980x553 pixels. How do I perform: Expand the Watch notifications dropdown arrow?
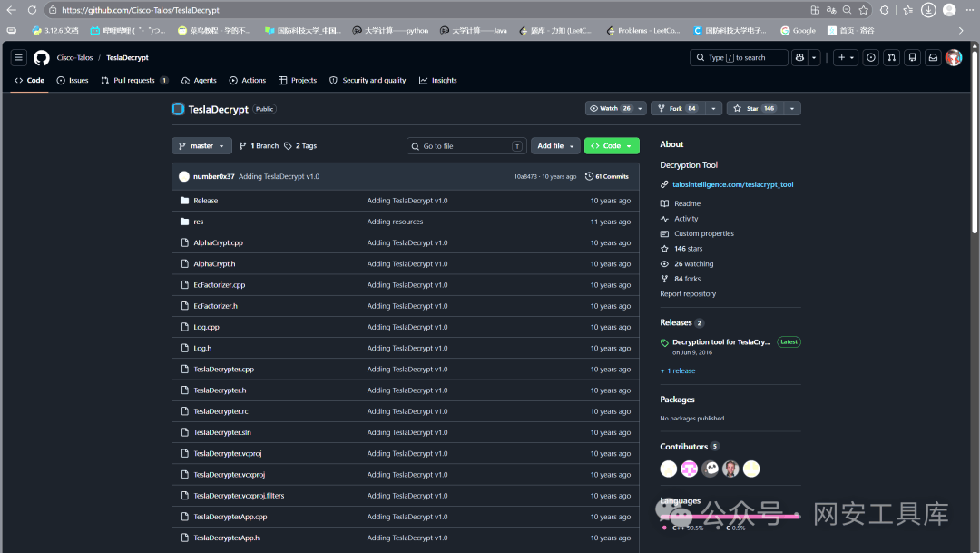pyautogui.click(x=640, y=108)
